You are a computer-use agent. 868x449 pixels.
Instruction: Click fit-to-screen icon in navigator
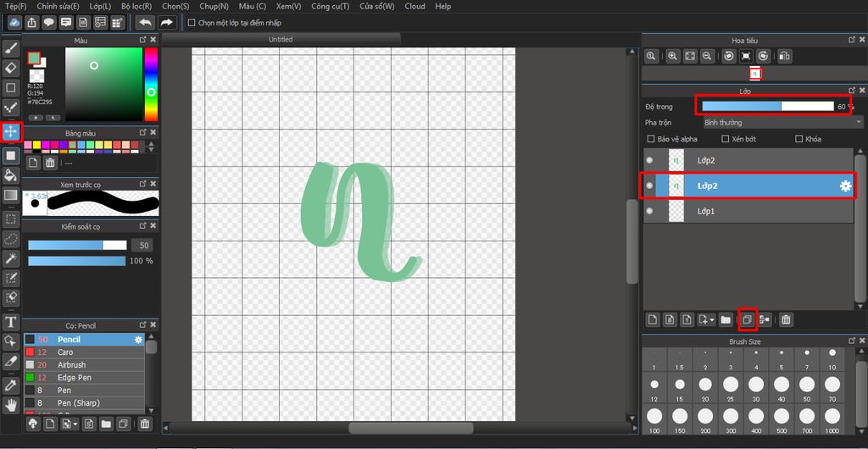[x=690, y=56]
